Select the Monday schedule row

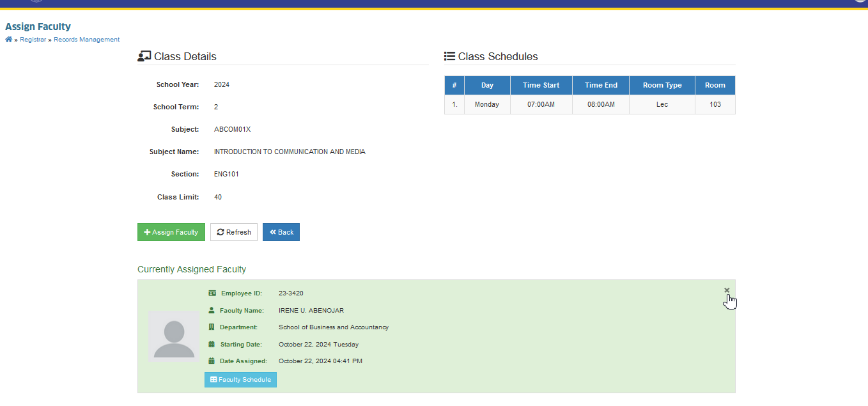(590, 104)
